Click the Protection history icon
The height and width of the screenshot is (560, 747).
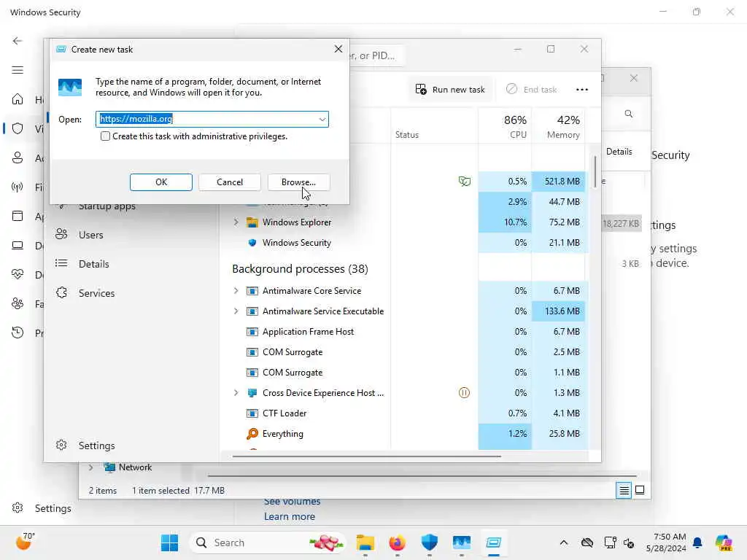tap(18, 332)
